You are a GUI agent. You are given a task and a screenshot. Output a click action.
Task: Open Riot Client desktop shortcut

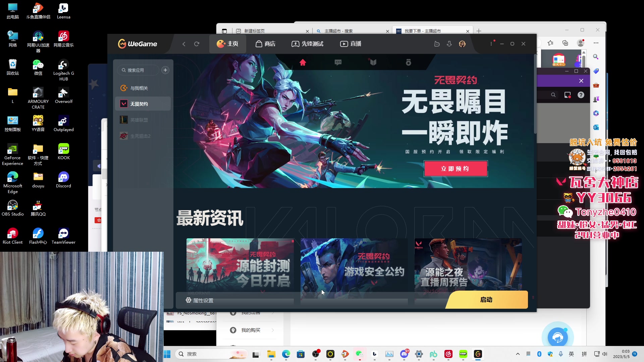[x=13, y=236]
